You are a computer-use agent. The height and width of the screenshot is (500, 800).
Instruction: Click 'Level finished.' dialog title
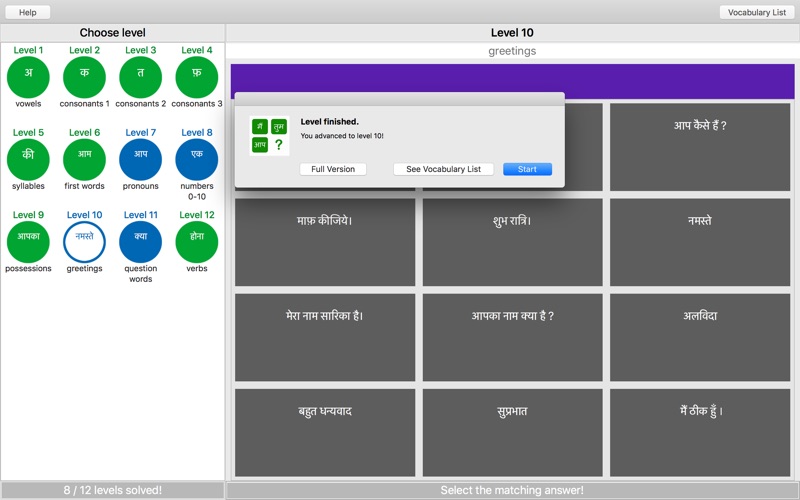point(330,121)
